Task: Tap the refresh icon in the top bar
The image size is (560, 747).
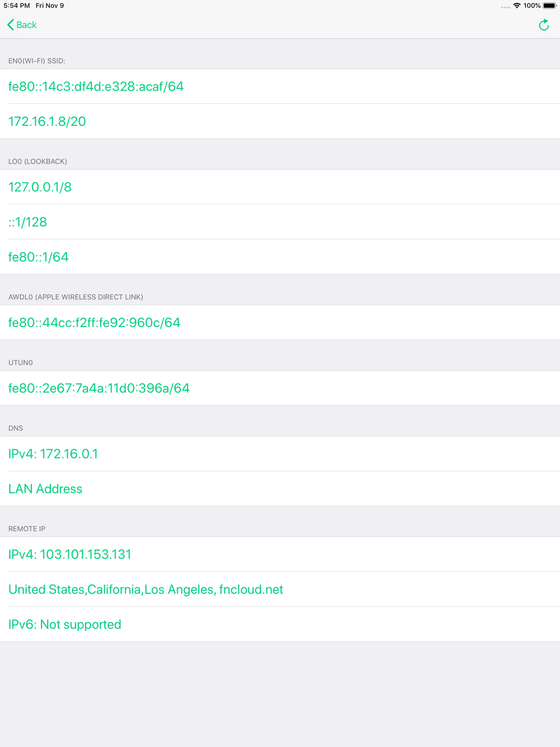Action: (543, 25)
